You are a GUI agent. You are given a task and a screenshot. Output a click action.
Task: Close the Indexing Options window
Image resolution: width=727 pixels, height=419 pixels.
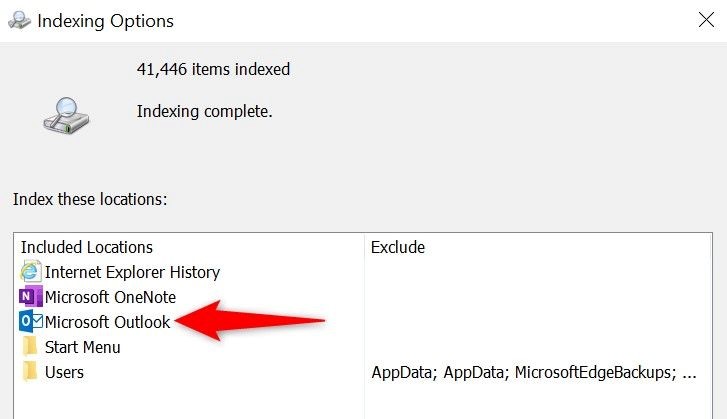tap(706, 19)
